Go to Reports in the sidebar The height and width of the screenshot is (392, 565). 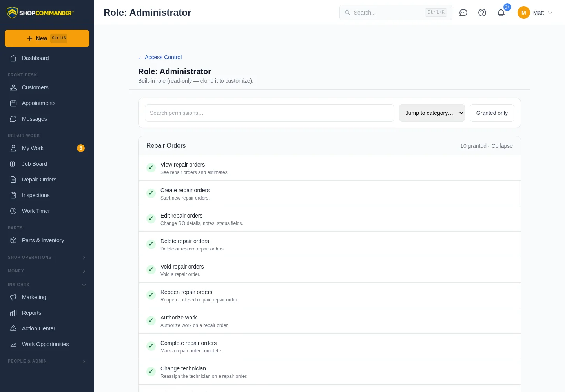(47, 313)
